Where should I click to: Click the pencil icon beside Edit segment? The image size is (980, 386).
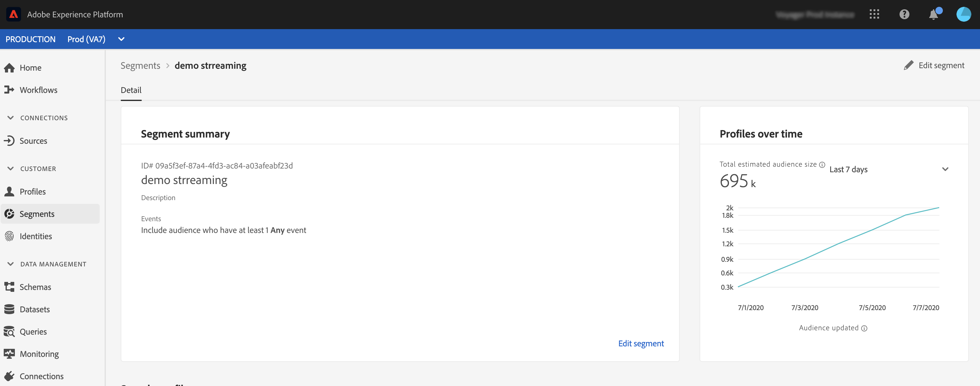[x=908, y=65]
